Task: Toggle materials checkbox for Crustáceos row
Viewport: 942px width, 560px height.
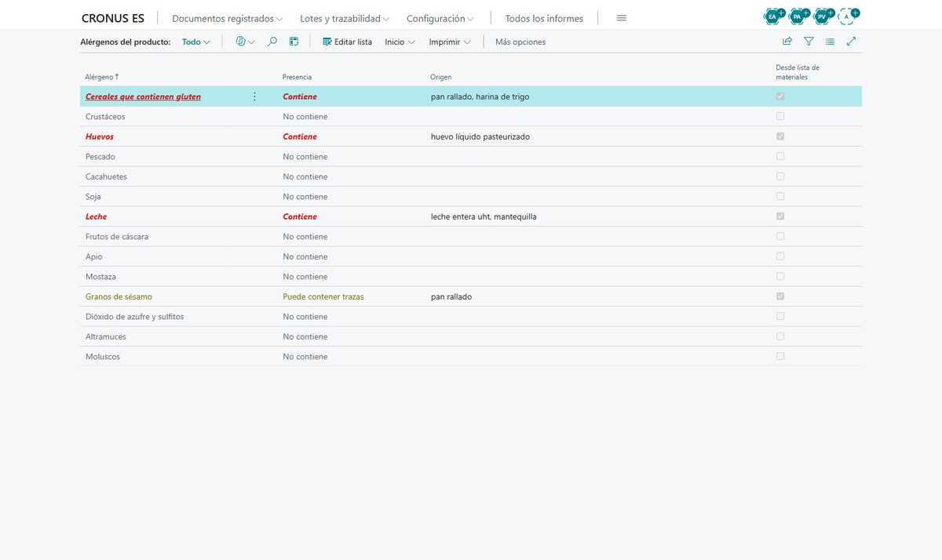Action: [x=780, y=116]
